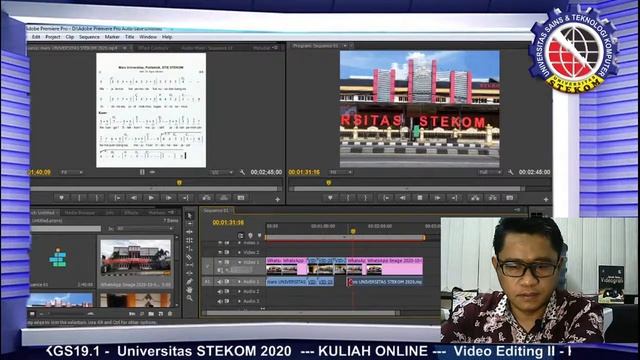The width and height of the screenshot is (640, 360).
Task: Select the Ripple Edit tool
Action: tap(189, 232)
